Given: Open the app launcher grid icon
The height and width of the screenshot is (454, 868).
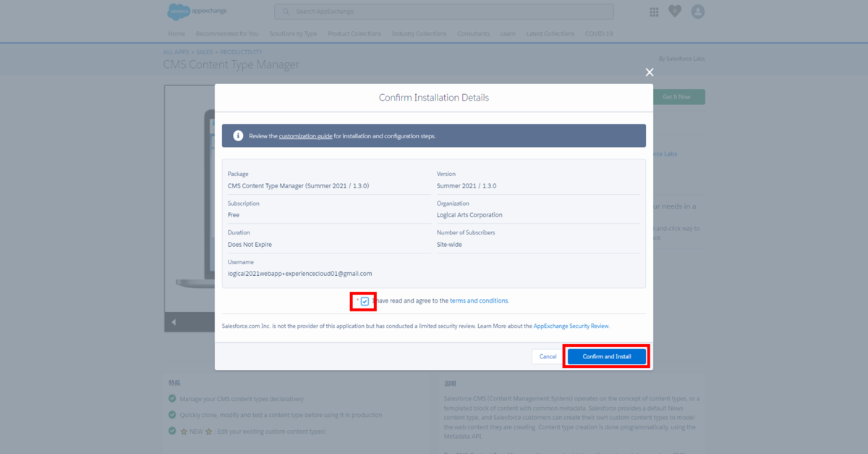Looking at the screenshot, I should coord(654,12).
